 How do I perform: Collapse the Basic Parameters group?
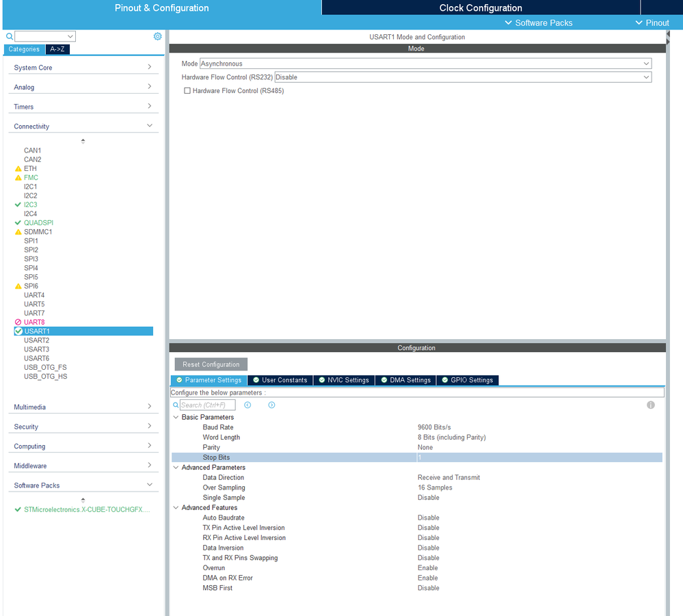[x=176, y=417]
